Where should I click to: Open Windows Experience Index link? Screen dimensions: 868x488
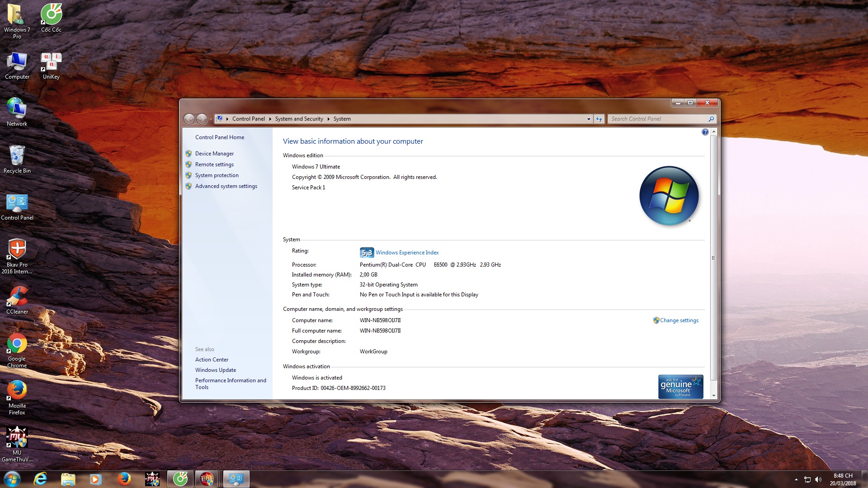pos(407,253)
